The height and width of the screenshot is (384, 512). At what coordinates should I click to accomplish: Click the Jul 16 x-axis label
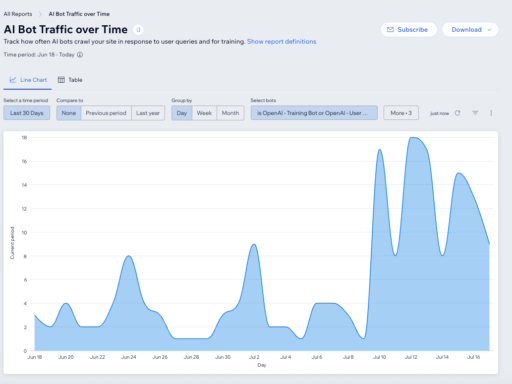click(x=473, y=357)
